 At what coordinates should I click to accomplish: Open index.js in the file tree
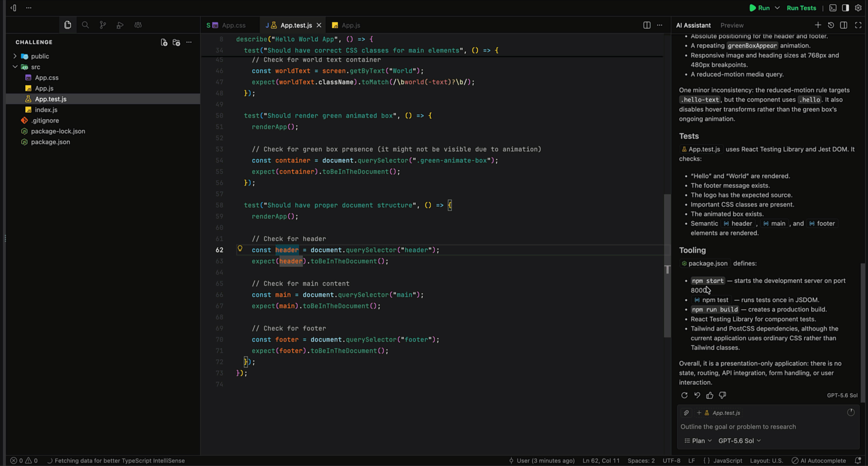[46, 110]
